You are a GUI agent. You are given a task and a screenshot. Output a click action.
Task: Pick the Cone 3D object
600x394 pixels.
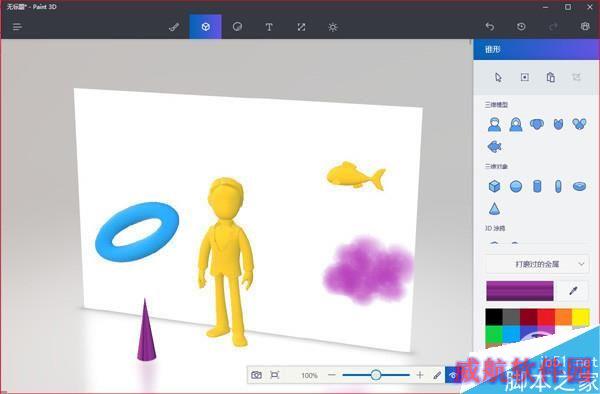pyautogui.click(x=494, y=209)
